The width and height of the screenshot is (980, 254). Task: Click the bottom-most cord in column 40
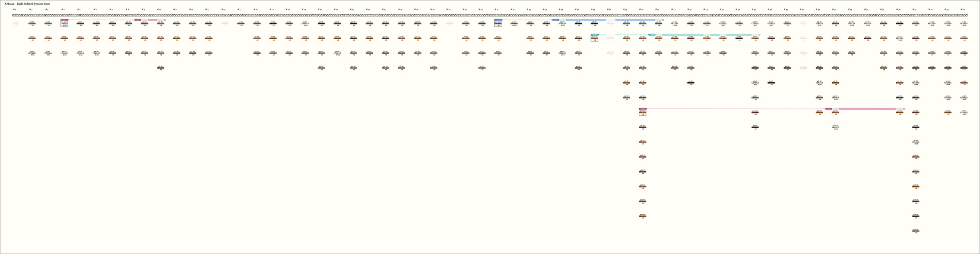642,216
